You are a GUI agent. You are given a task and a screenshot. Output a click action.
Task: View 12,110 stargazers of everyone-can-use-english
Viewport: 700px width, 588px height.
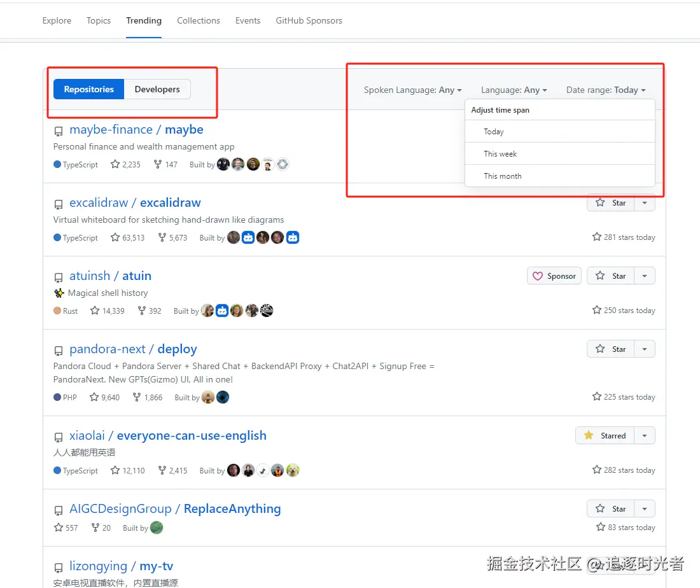pos(128,470)
